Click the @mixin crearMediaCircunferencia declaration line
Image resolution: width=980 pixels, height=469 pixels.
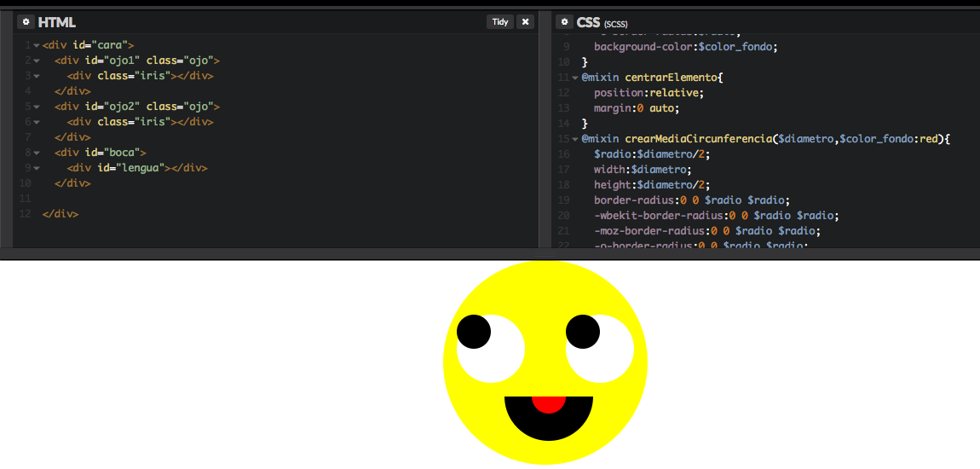pos(765,139)
